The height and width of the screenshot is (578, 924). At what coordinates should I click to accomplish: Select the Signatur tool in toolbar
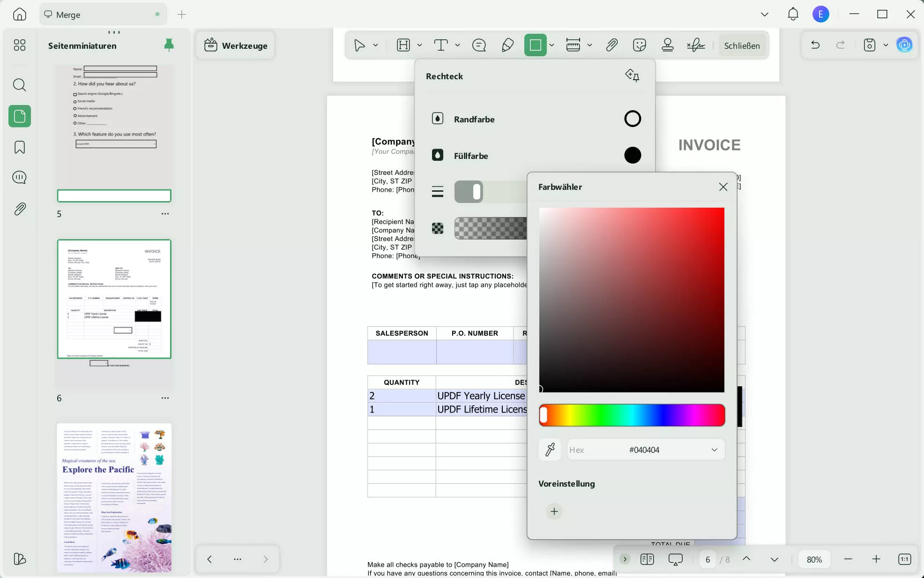[x=695, y=45]
